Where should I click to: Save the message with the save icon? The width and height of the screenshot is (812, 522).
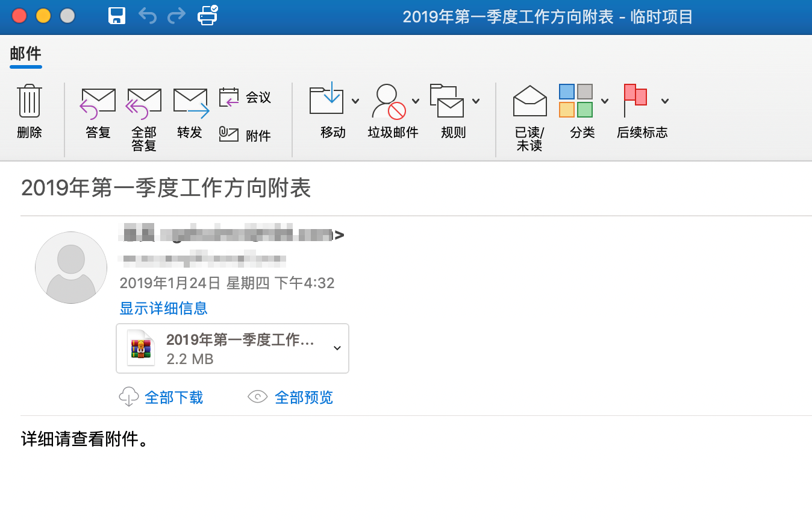[x=117, y=16]
